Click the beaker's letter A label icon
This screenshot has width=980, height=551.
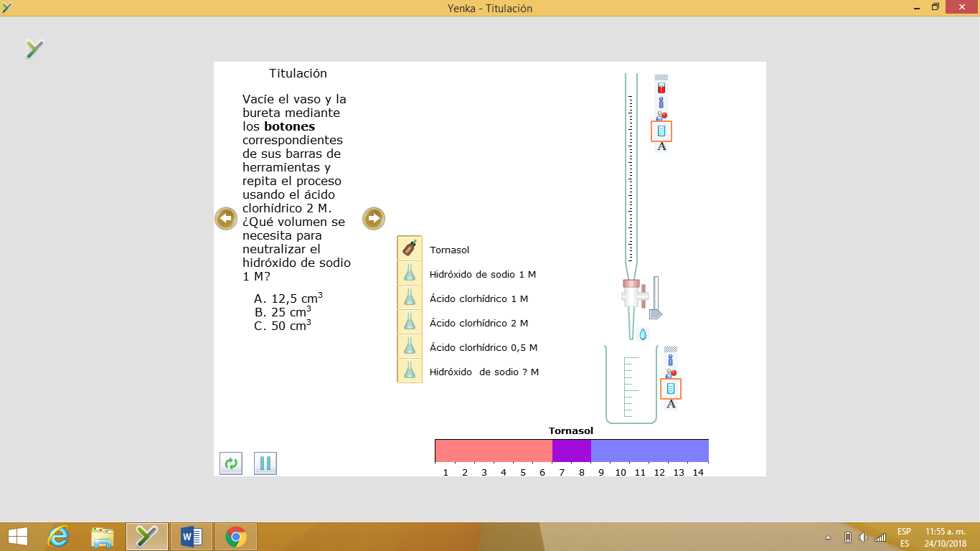tap(671, 404)
